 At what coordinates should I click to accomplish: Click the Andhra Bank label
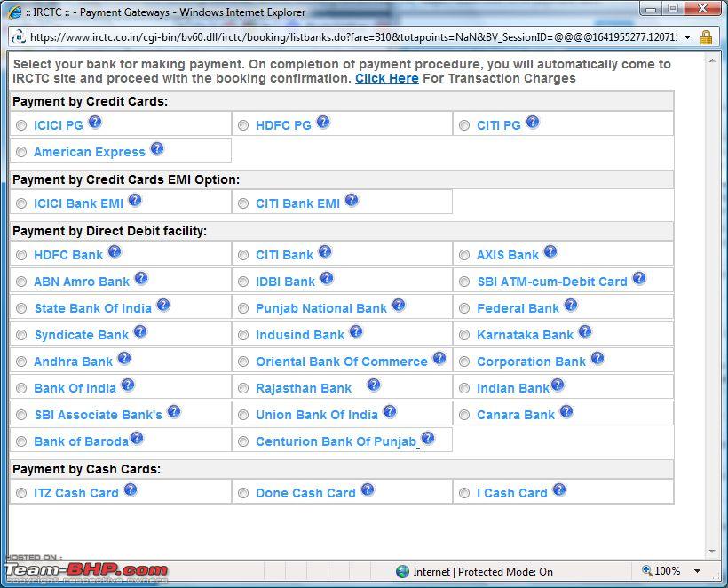tap(74, 362)
